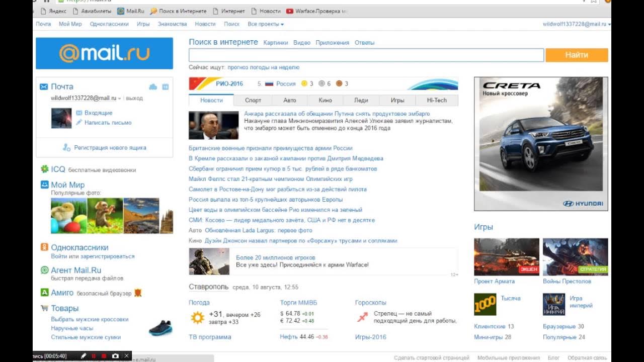The width and height of the screenshot is (644, 362).
Task: Click the gold medal icon
Action: tap(304, 83)
